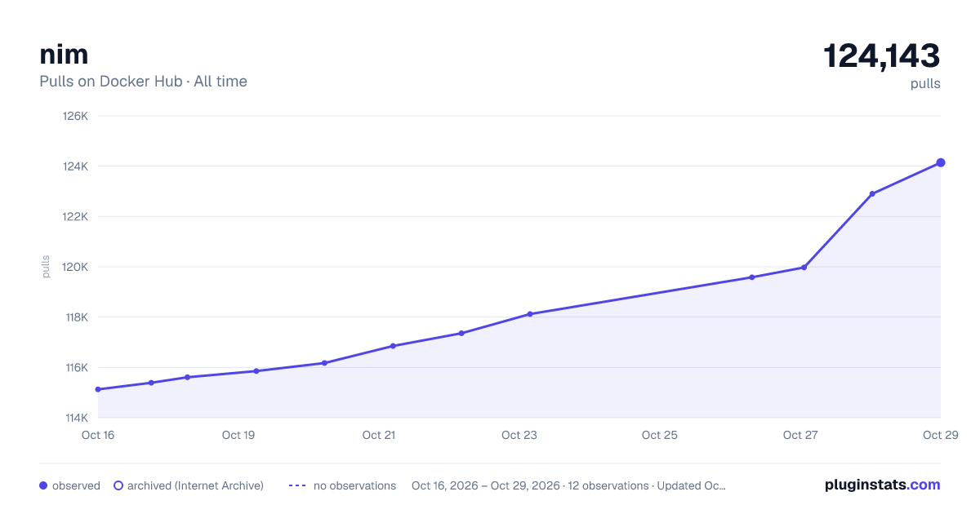
Task: Click the data point above Oct 27 label
Action: [804, 268]
